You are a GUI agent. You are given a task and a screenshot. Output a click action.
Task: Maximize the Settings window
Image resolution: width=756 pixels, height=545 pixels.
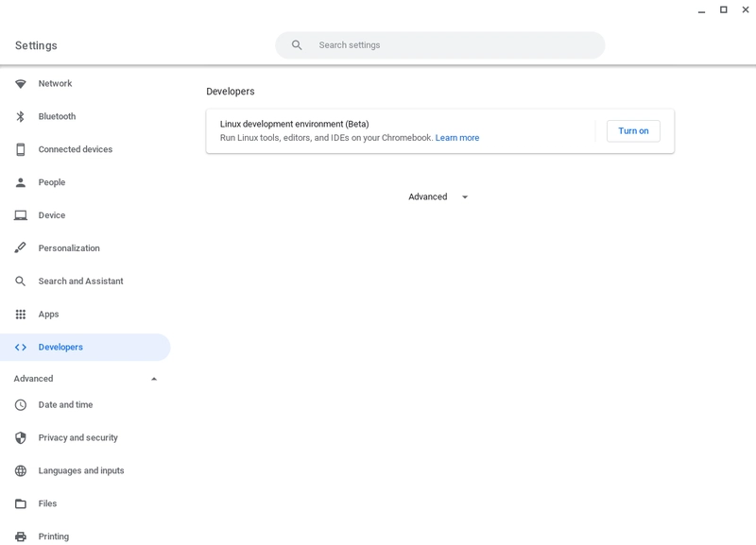[723, 9]
